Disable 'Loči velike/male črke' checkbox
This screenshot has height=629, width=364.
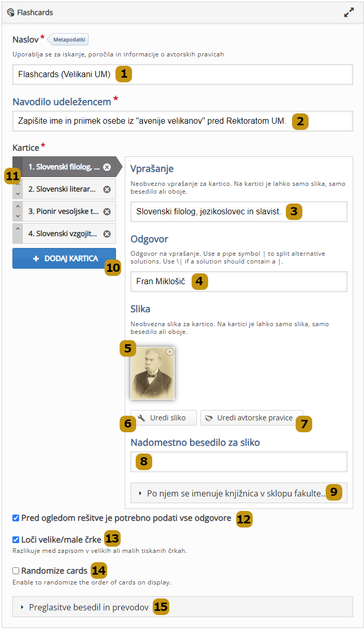(16, 539)
